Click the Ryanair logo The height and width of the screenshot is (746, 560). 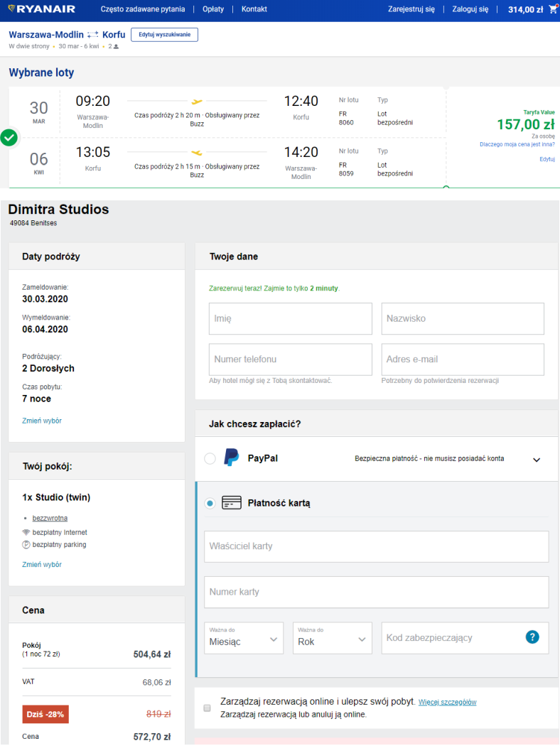click(42, 9)
